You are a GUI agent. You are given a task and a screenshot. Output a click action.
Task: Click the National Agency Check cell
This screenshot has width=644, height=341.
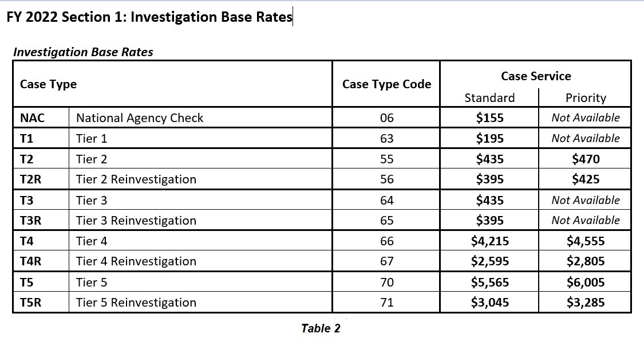pos(140,118)
